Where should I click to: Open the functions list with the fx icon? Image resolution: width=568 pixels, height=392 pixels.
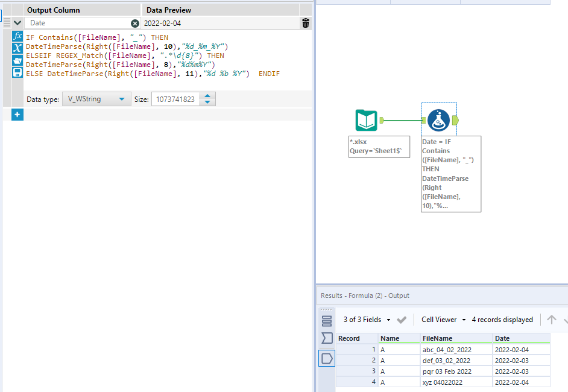click(x=17, y=37)
